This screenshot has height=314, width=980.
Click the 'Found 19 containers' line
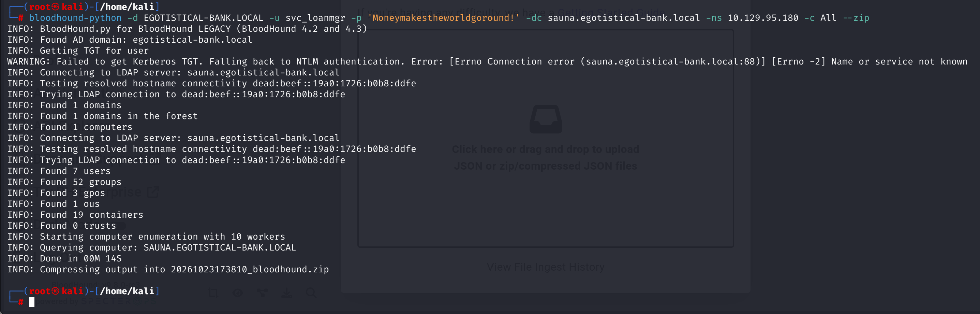point(75,215)
